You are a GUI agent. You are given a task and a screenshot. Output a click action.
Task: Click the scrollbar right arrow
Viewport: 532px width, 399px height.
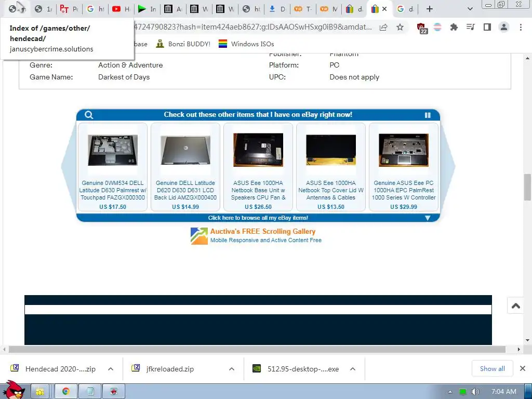519,349
